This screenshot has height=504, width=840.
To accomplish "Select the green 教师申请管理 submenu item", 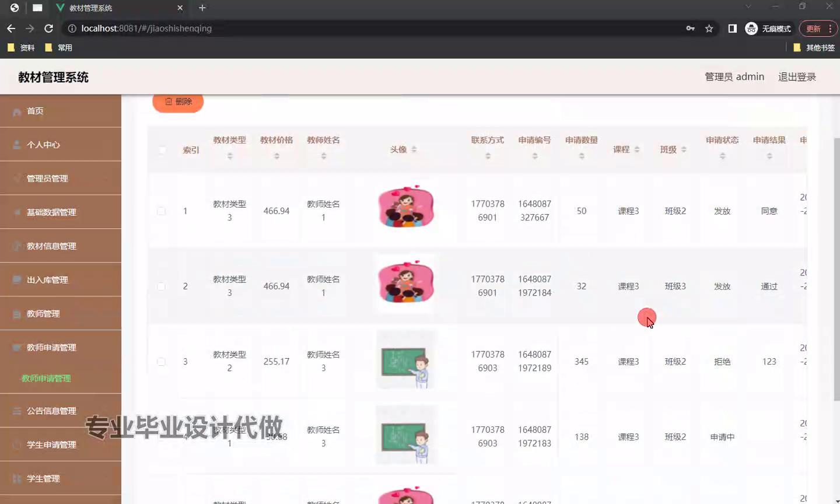I will tap(46, 379).
